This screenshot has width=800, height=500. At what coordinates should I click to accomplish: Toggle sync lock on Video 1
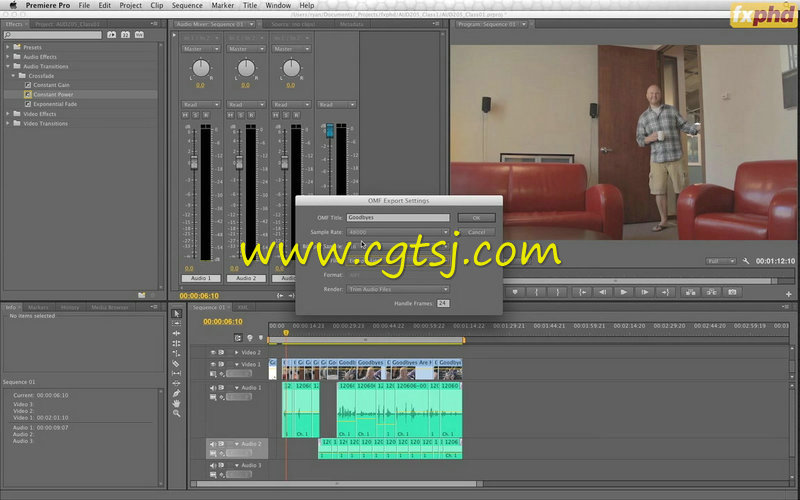[x=221, y=364]
